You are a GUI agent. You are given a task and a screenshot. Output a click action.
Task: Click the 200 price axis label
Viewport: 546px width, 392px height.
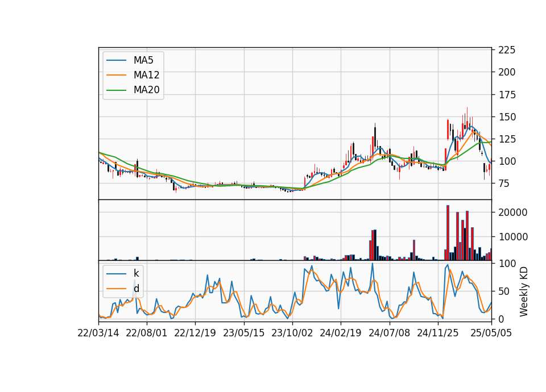point(507,72)
